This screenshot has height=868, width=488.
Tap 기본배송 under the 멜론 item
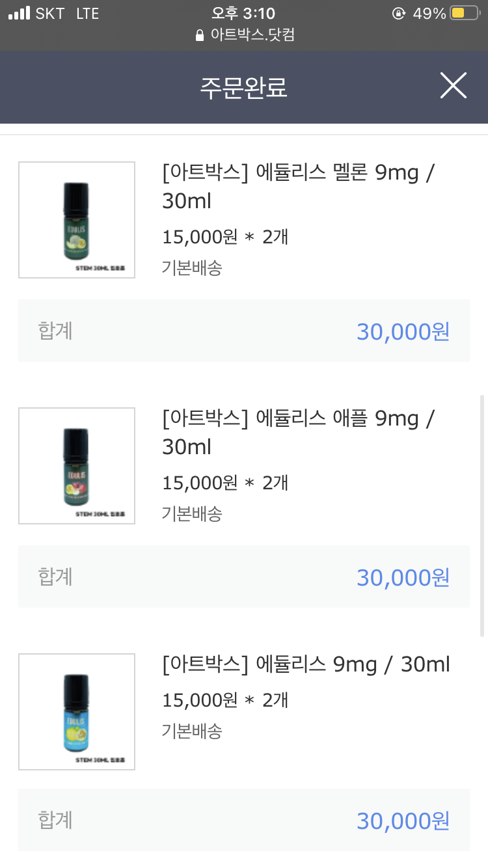192,267
